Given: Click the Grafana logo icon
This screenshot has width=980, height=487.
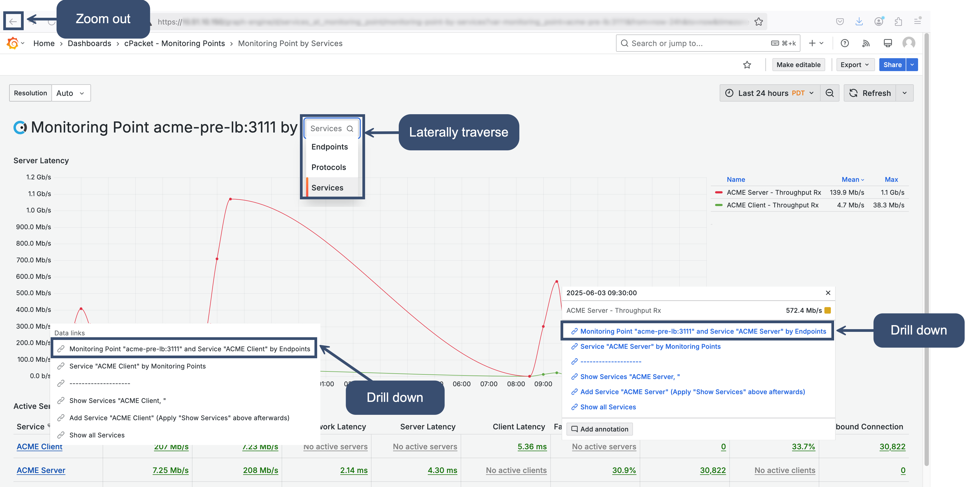Looking at the screenshot, I should click(x=13, y=43).
